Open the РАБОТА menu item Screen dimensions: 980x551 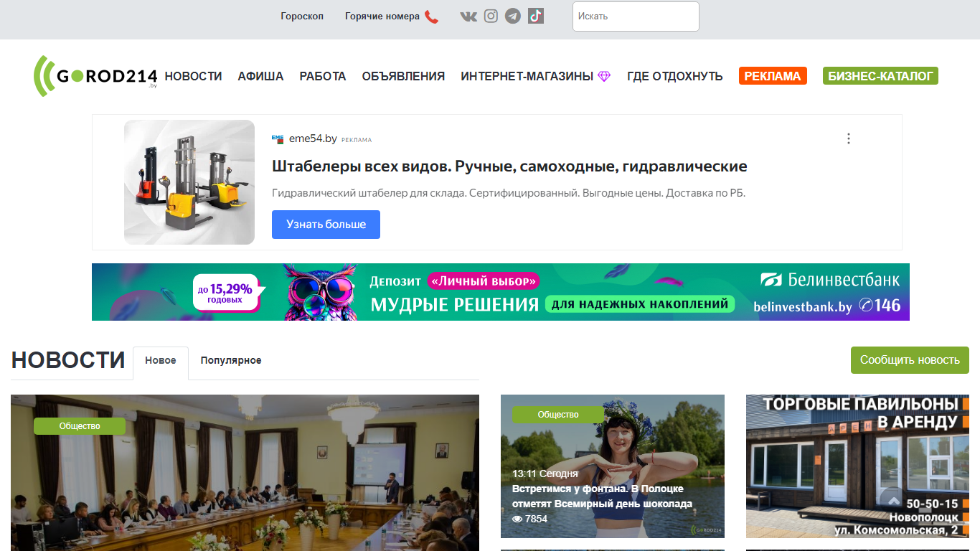323,76
